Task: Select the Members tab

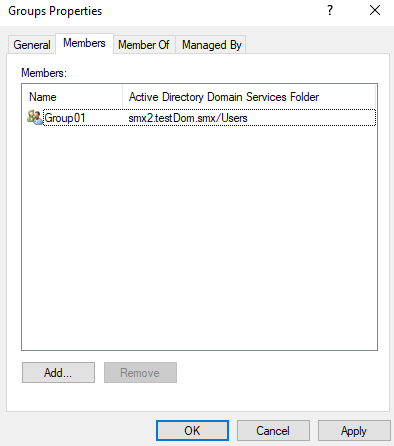Action: pyautogui.click(x=84, y=43)
